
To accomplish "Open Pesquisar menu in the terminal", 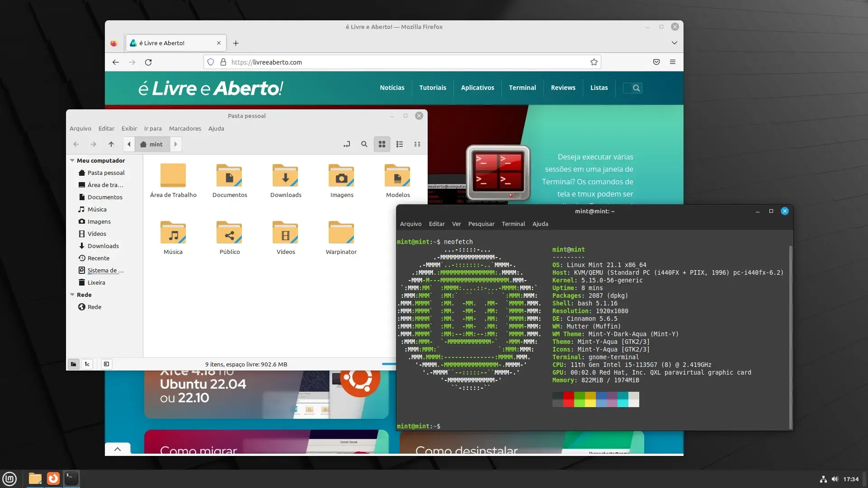I will click(x=481, y=224).
